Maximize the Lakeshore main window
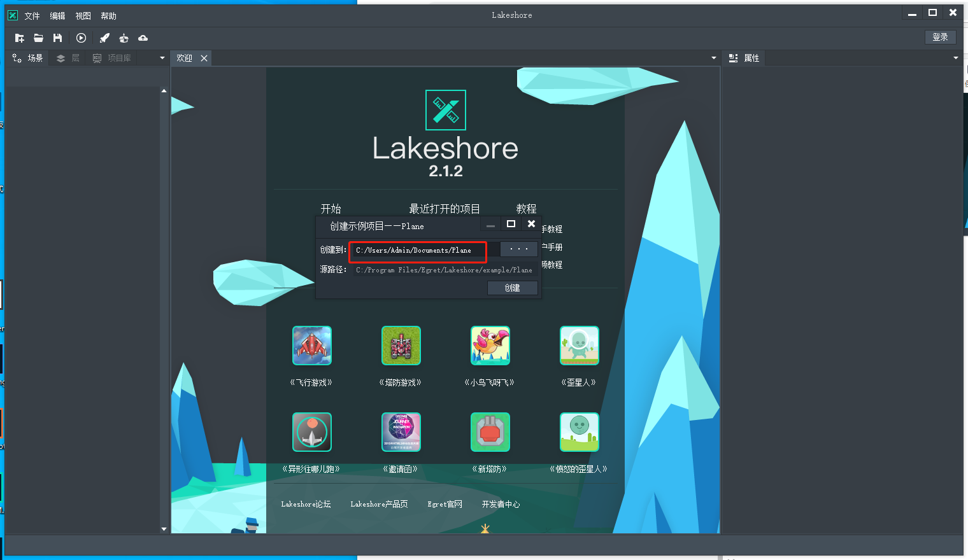The height and width of the screenshot is (560, 968). (x=933, y=13)
